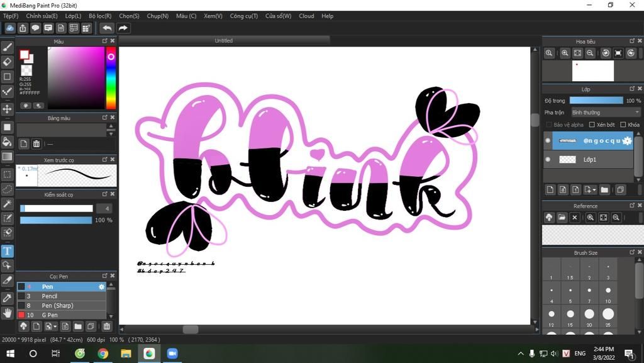This screenshot has width=644, height=363.
Task: Expand the add-layer dropdown arrow in Layer panel
Action: (x=594, y=190)
